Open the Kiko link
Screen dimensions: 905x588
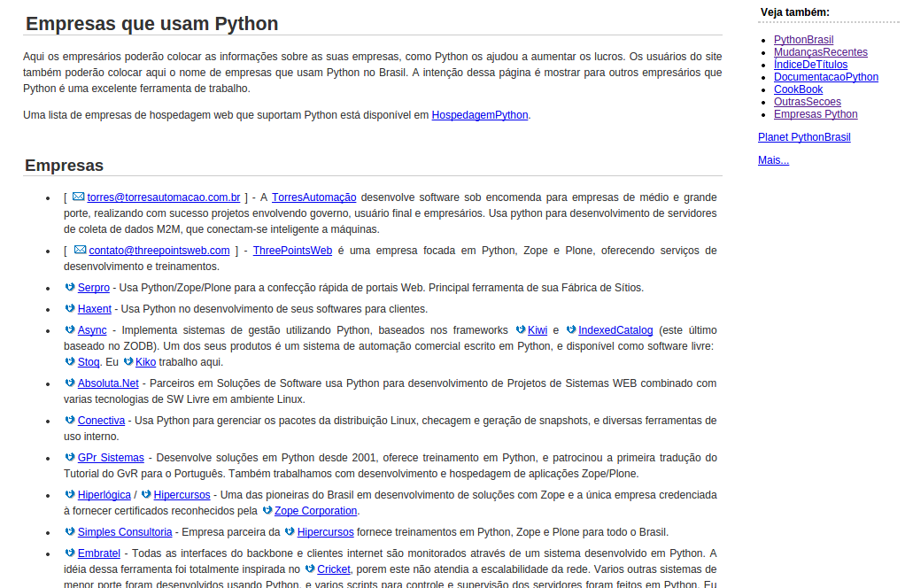[145, 362]
